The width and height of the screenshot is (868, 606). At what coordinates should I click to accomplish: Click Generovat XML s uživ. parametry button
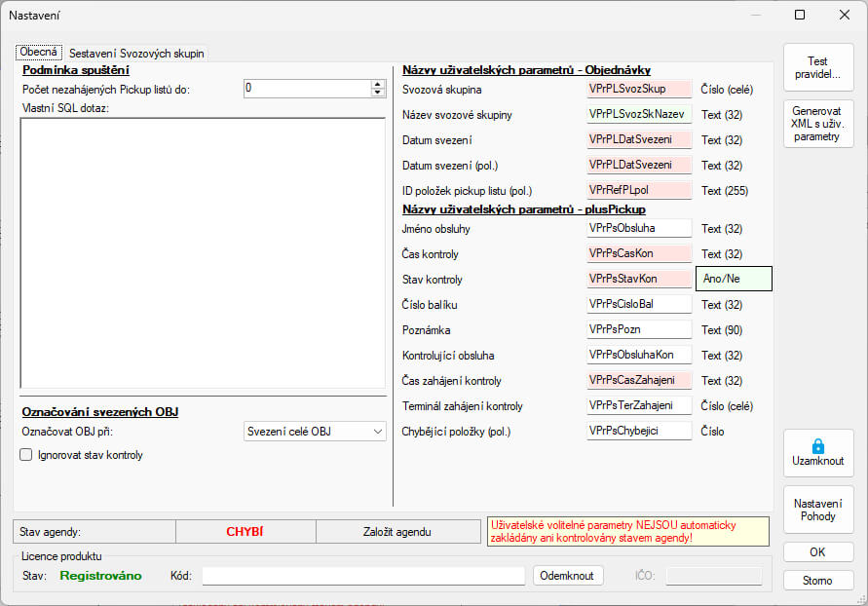click(818, 123)
